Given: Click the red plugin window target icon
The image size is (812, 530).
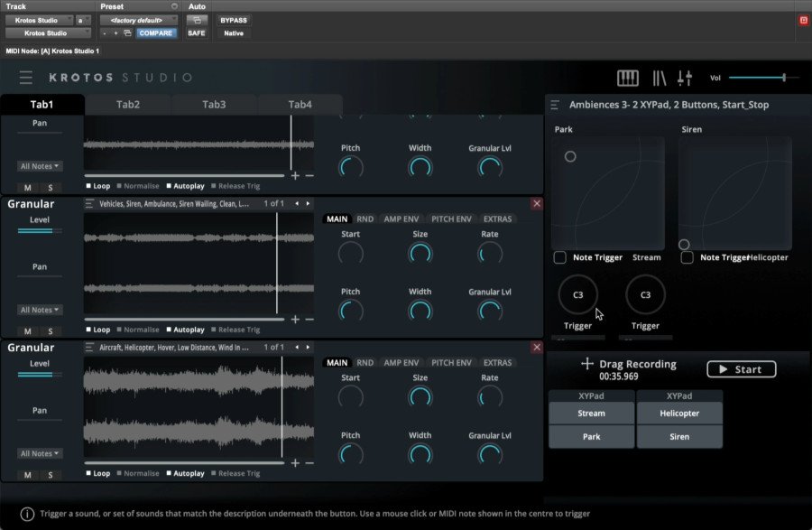Looking at the screenshot, I should [803, 20].
